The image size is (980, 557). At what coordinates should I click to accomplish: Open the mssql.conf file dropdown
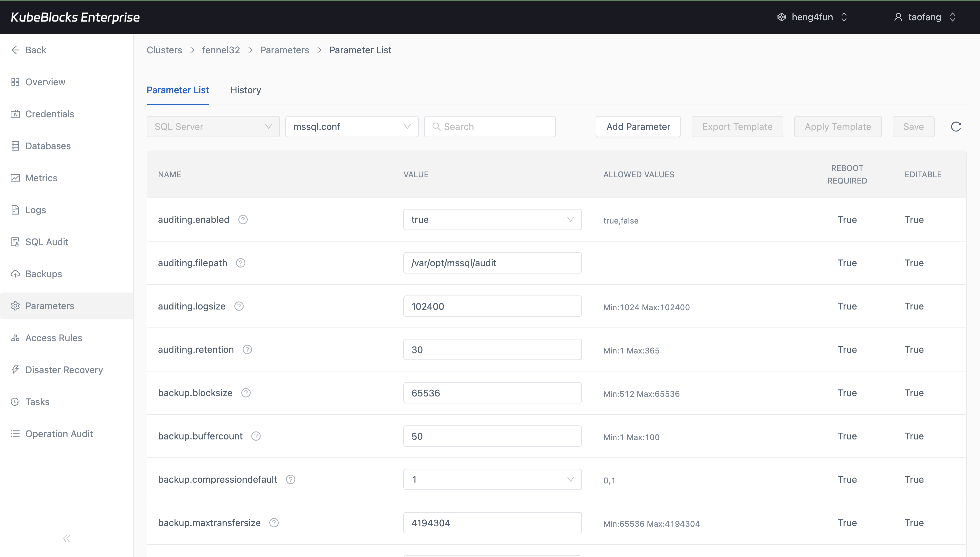coord(351,127)
